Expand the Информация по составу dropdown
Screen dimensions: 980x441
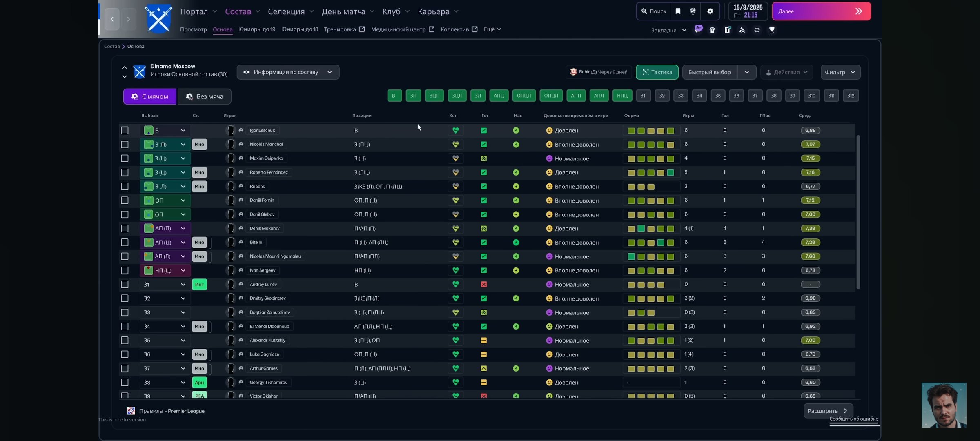[288, 72]
